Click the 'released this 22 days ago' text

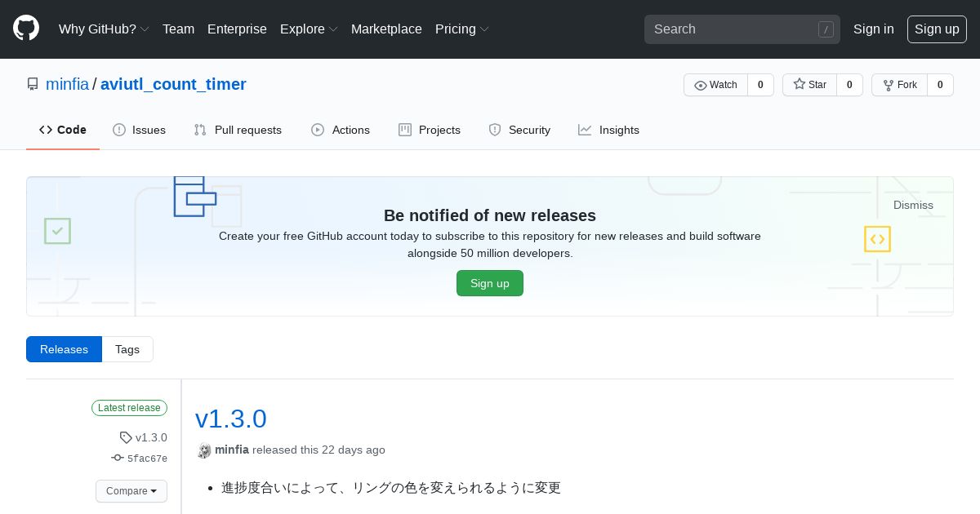(x=318, y=450)
